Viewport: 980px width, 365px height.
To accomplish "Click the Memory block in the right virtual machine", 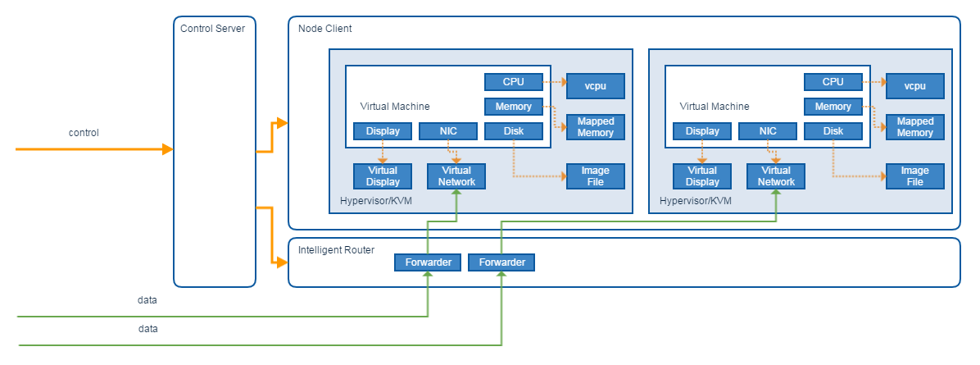I will (833, 107).
